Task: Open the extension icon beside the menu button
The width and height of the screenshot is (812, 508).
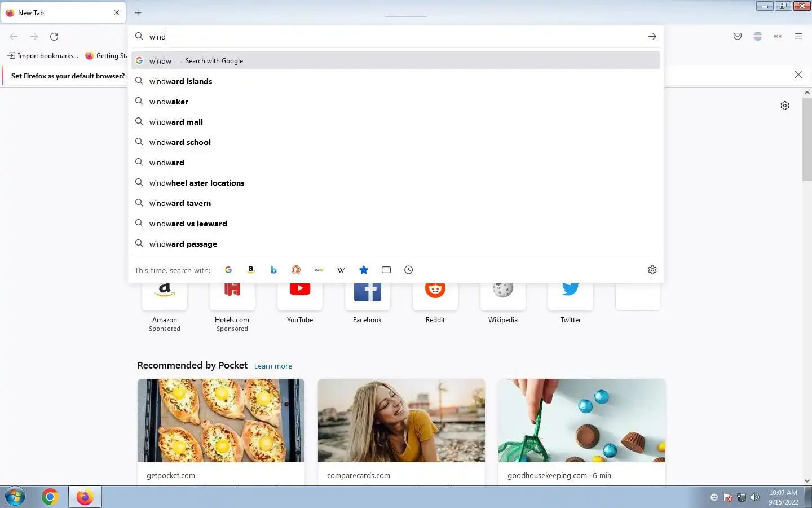Action: point(778,36)
